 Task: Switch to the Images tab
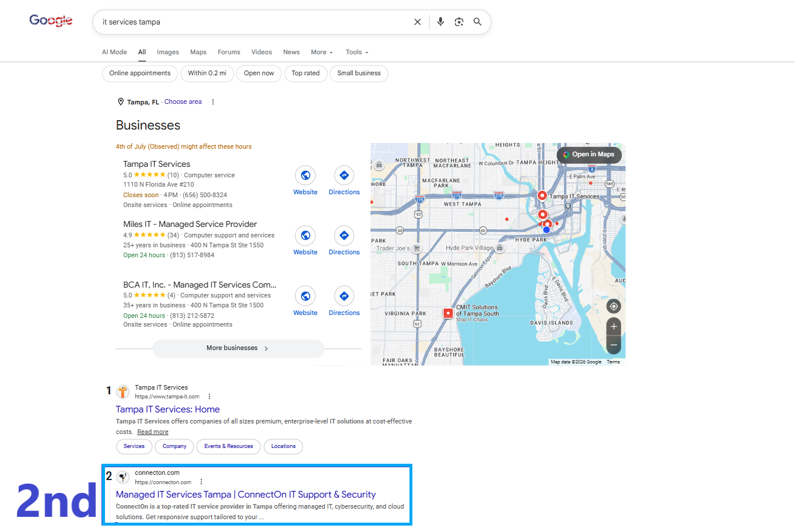(168, 52)
